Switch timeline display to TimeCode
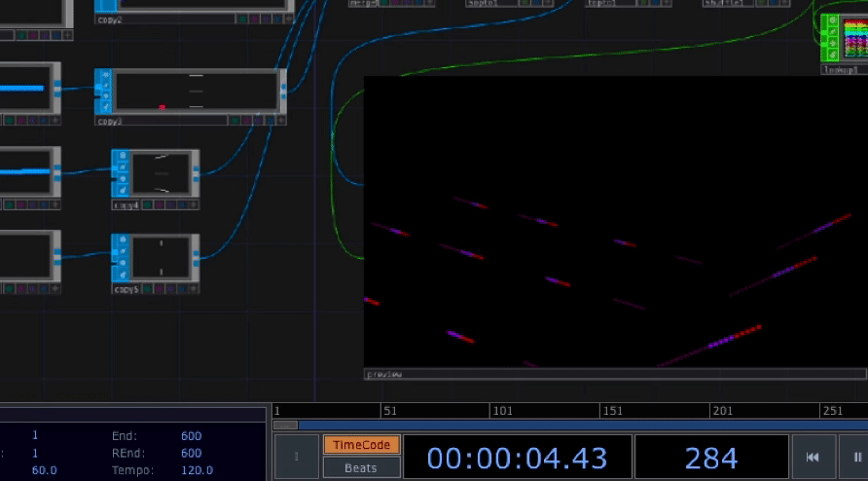Screen dimensions: 868x481 point(361,445)
